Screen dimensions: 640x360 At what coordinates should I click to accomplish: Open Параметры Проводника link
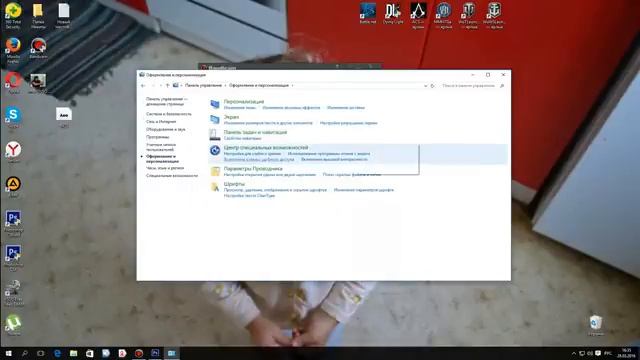tap(253, 169)
